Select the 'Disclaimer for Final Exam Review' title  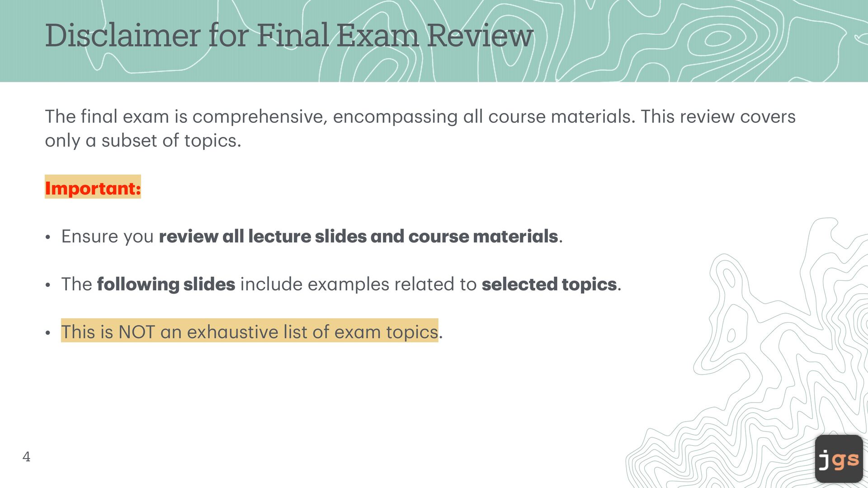(289, 35)
